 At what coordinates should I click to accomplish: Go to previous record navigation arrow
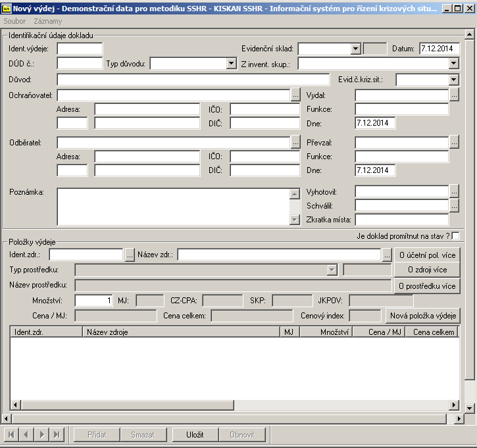pyautogui.click(x=26, y=435)
